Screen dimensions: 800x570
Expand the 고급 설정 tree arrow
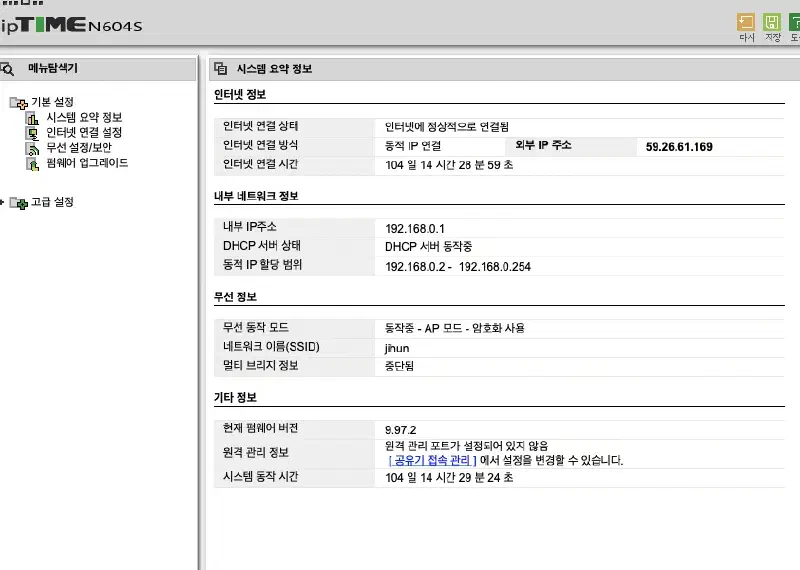(3, 202)
